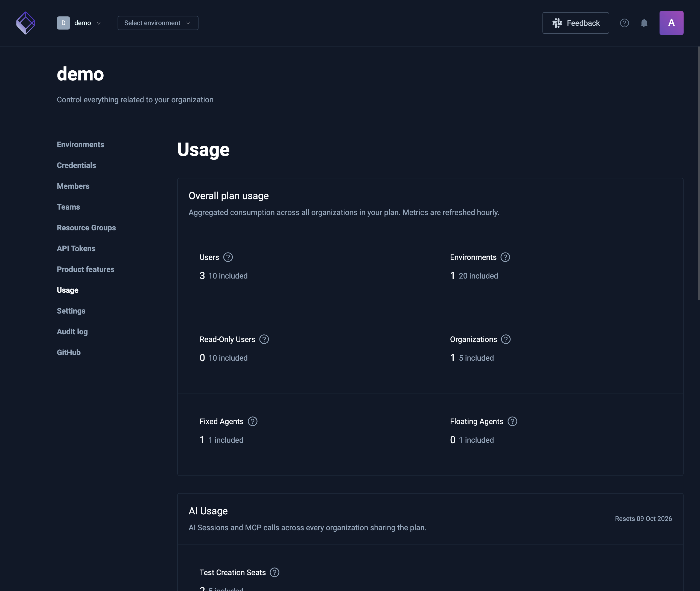Click Organizations '5 included' value
700x591 pixels.
476,358
